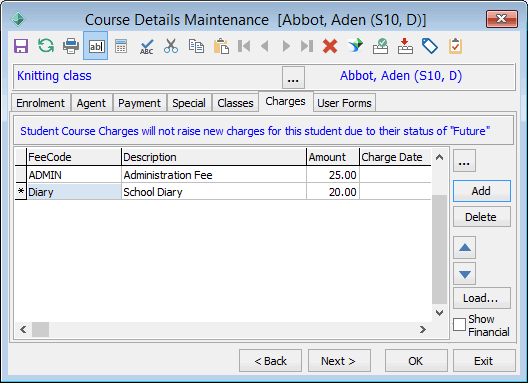The image size is (528, 383).
Task: Click the asterisk row selector for Diary
Action: coord(21,192)
